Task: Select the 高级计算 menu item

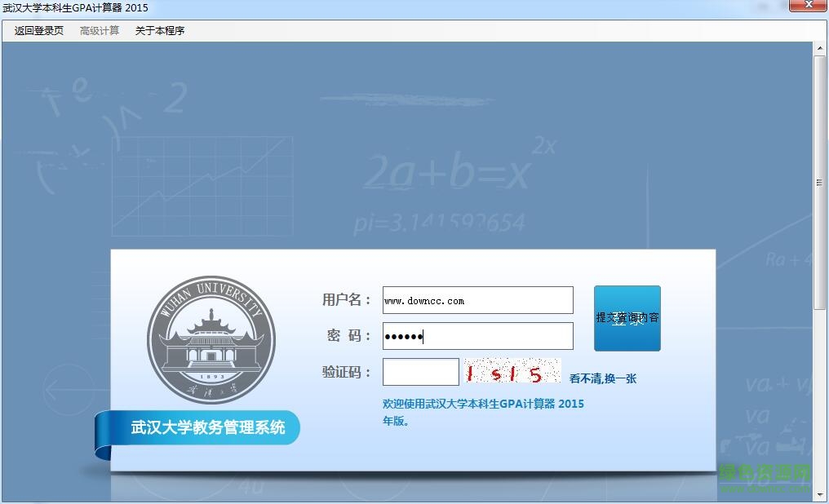Action: [99, 29]
